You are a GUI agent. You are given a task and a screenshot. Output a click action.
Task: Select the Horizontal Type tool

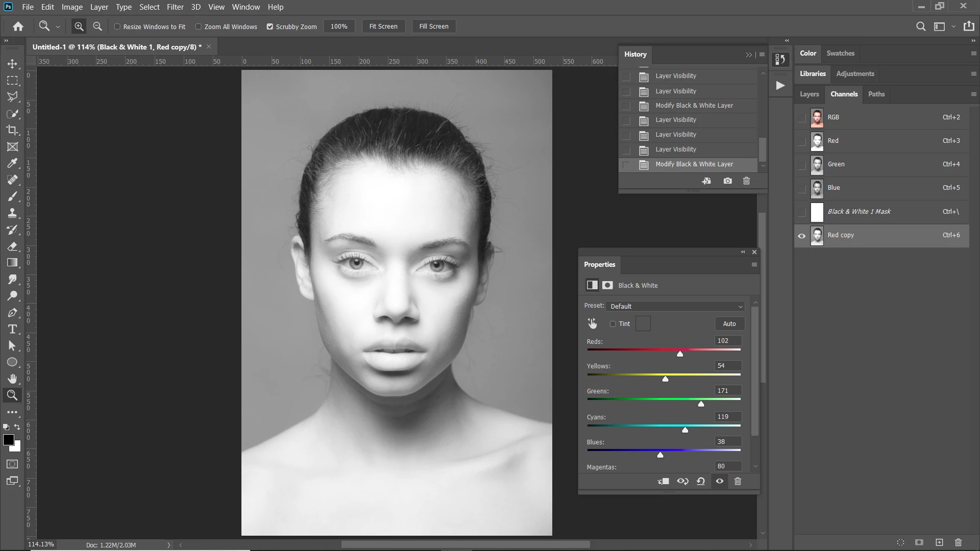[x=12, y=329]
